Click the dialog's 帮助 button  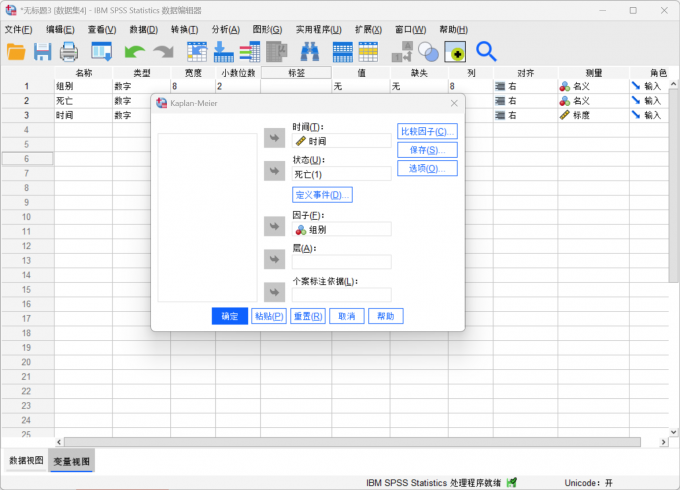point(386,316)
